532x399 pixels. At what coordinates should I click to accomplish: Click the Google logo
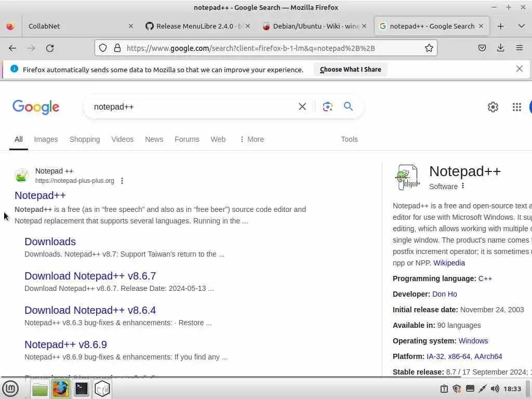pos(36,107)
